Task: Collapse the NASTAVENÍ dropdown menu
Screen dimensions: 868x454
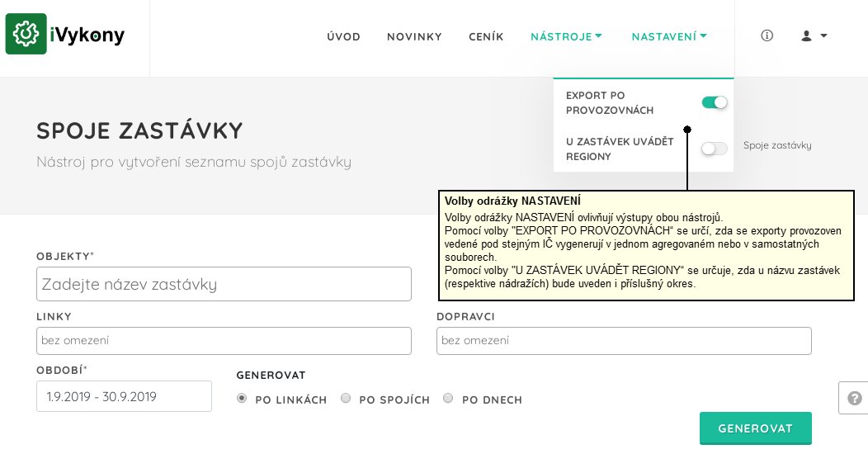Action: tap(669, 36)
